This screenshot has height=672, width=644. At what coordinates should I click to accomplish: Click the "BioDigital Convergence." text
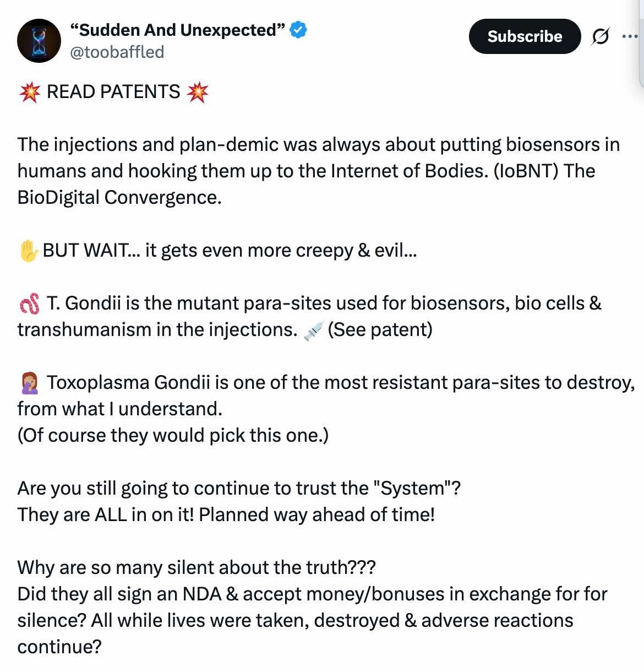click(x=119, y=197)
